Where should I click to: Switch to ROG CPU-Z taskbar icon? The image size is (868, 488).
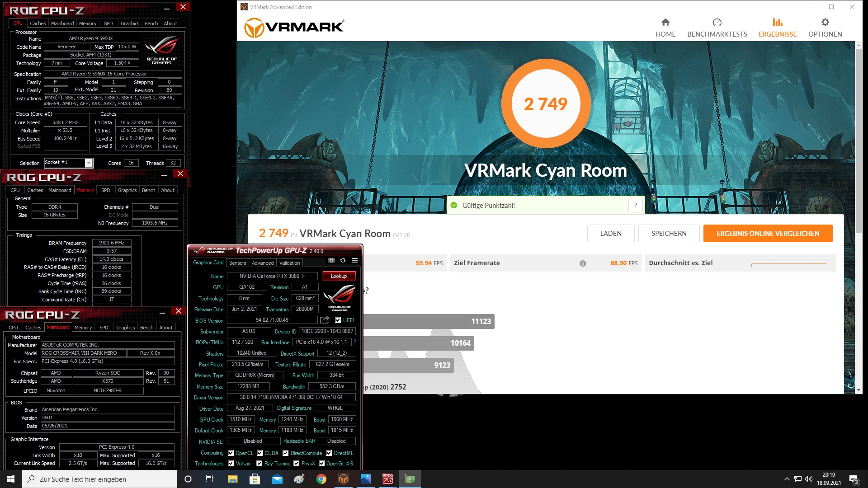388,479
